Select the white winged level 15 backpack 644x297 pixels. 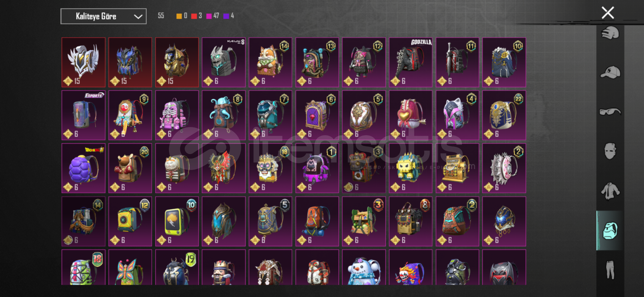click(83, 62)
